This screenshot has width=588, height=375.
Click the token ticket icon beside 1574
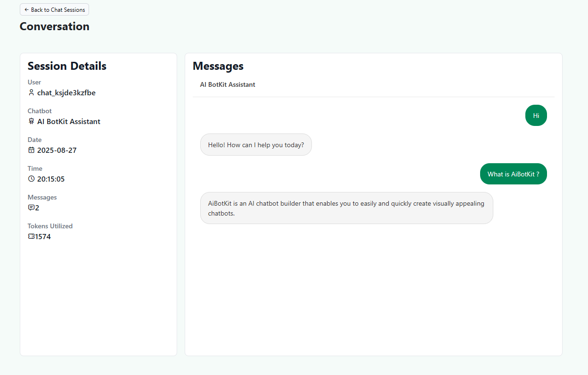[x=31, y=236]
